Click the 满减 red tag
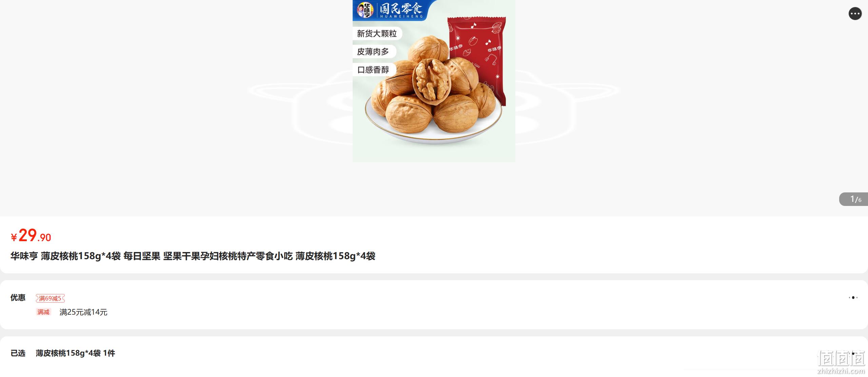The height and width of the screenshot is (377, 868). pos(43,312)
